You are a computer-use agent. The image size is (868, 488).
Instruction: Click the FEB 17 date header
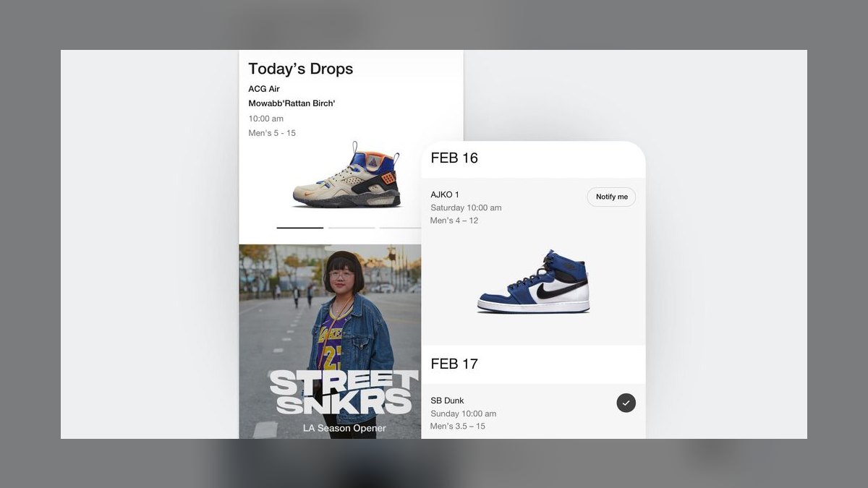454,364
